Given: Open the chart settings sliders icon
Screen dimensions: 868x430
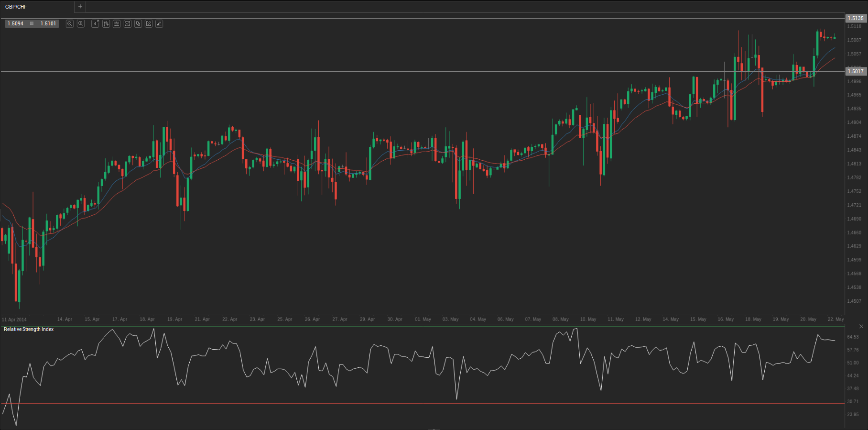Looking at the screenshot, I should click(x=117, y=23).
